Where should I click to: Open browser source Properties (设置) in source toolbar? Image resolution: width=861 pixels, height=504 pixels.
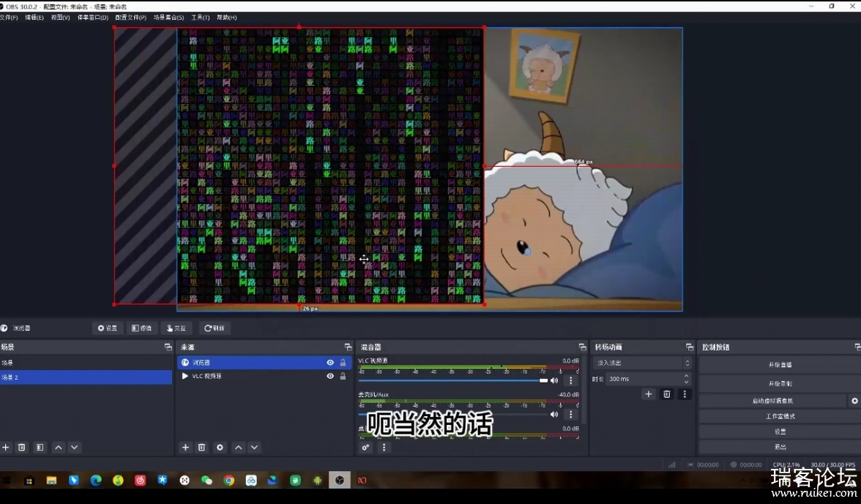pyautogui.click(x=108, y=328)
